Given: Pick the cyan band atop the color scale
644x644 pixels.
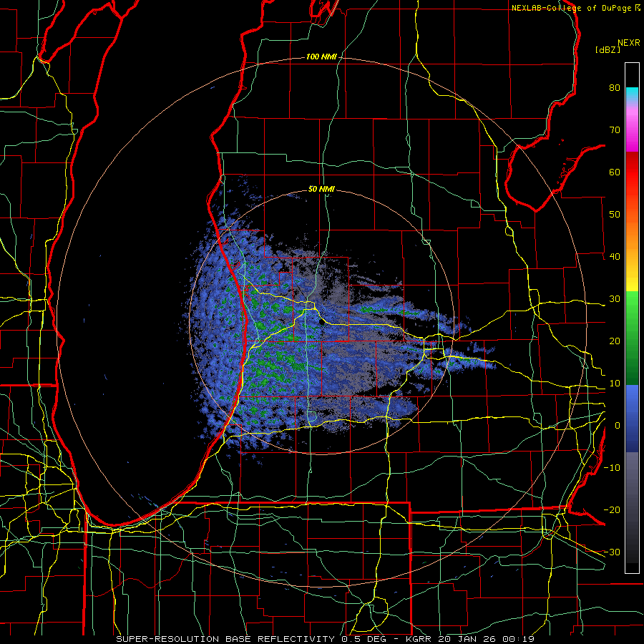Looking at the screenshot, I should (632, 92).
